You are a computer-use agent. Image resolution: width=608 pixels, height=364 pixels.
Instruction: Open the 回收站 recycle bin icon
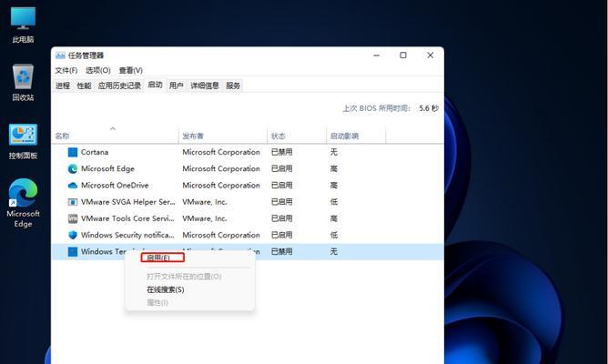pos(23,82)
